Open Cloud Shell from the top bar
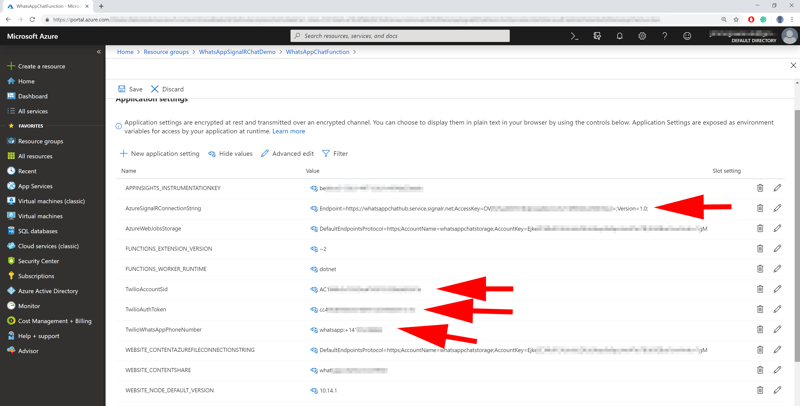 [574, 36]
